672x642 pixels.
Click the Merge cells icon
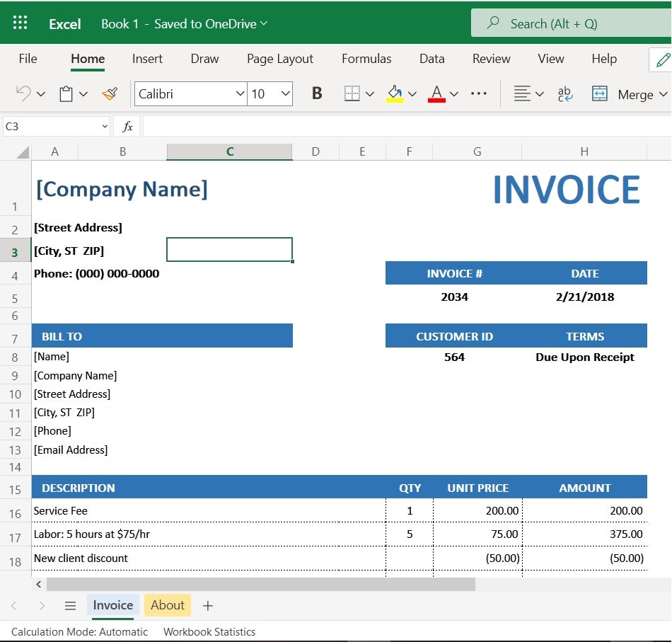pyautogui.click(x=600, y=93)
